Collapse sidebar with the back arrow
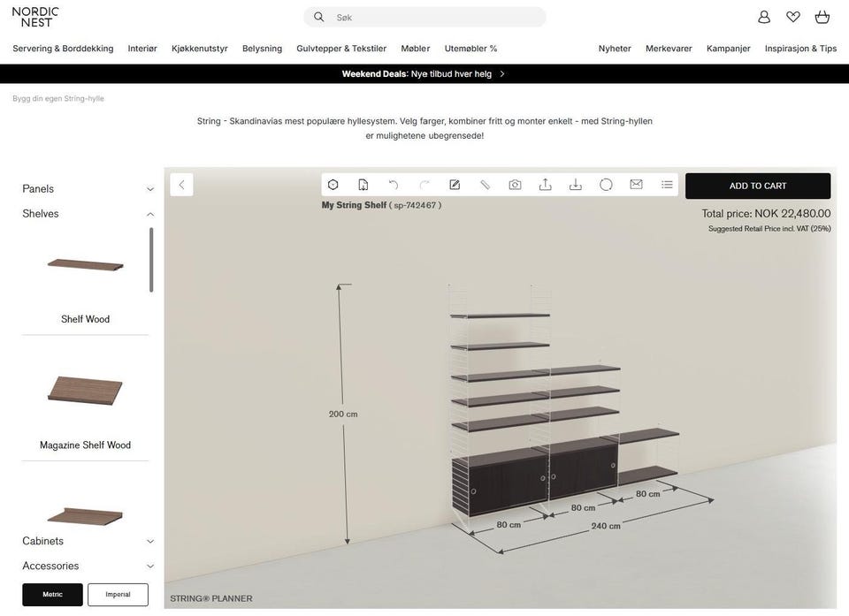The width and height of the screenshot is (849, 616). tap(182, 185)
